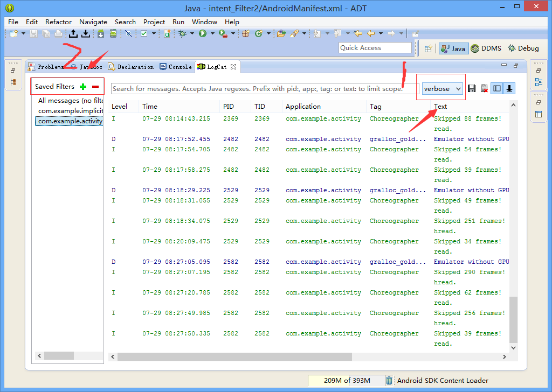
Task: Toggle Scroll Lock download arrow in LogCat
Action: [x=509, y=89]
